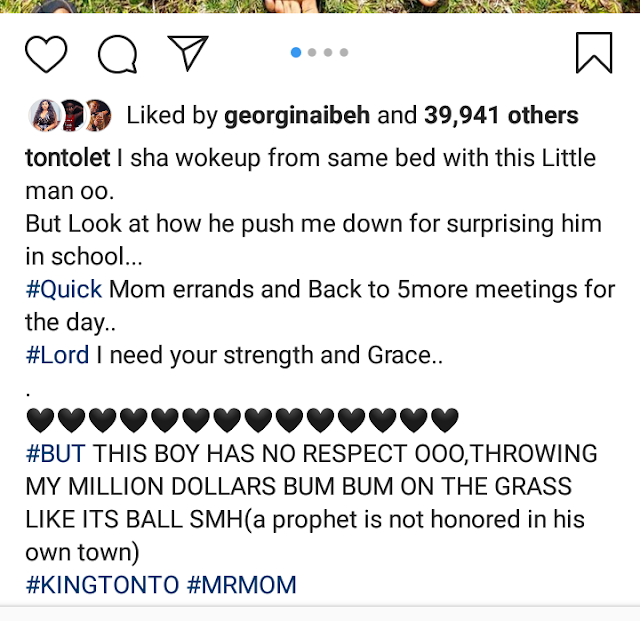This screenshot has height=621, width=640.
Task: Share the post via paper plane icon
Action: 188,53
